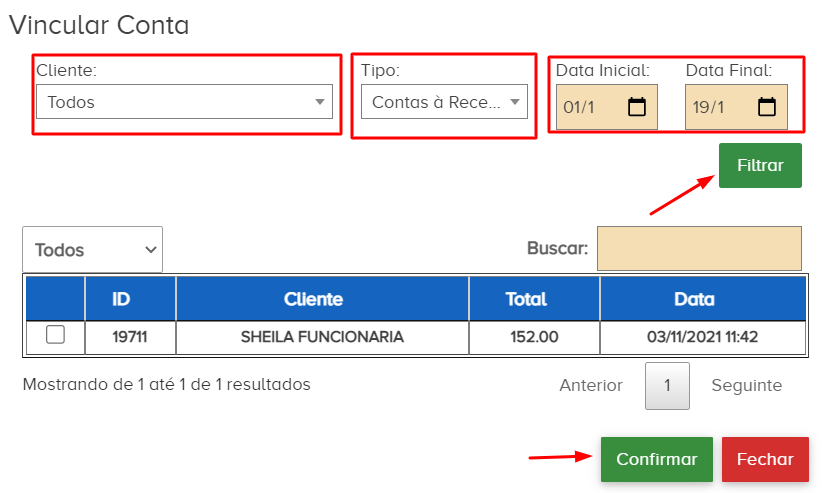Click into the Buscar search field
The height and width of the screenshot is (493, 825).
coord(699,248)
